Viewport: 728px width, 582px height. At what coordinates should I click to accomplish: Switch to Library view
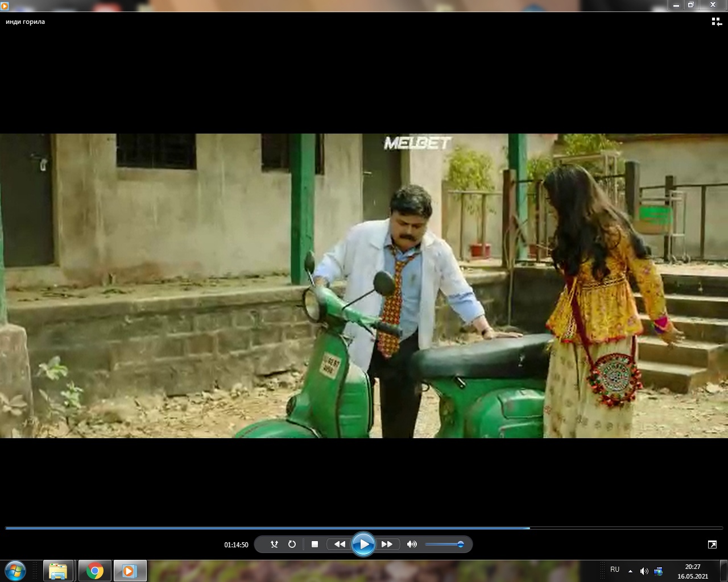pyautogui.click(x=716, y=22)
